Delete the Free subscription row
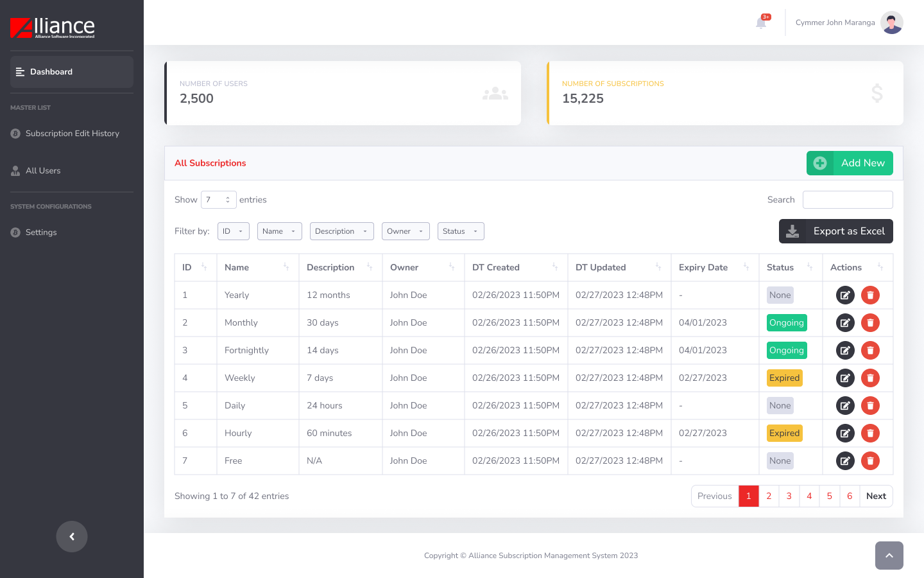This screenshot has height=578, width=924. tap(870, 461)
